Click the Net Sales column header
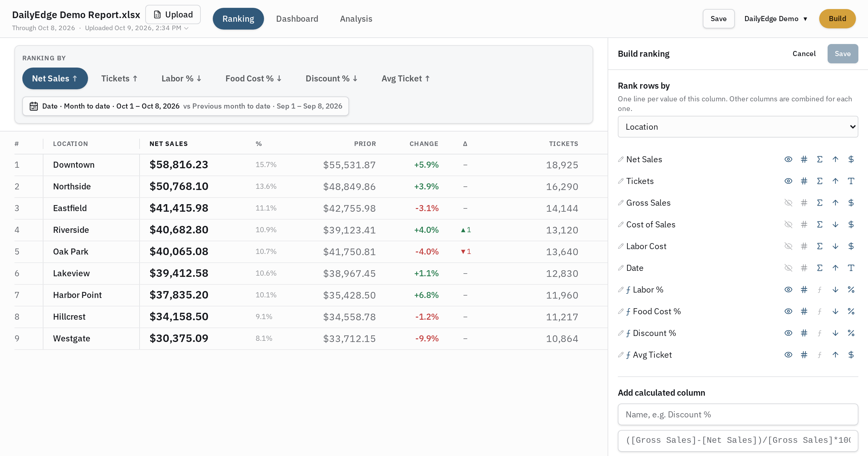The width and height of the screenshot is (868, 456). click(168, 144)
